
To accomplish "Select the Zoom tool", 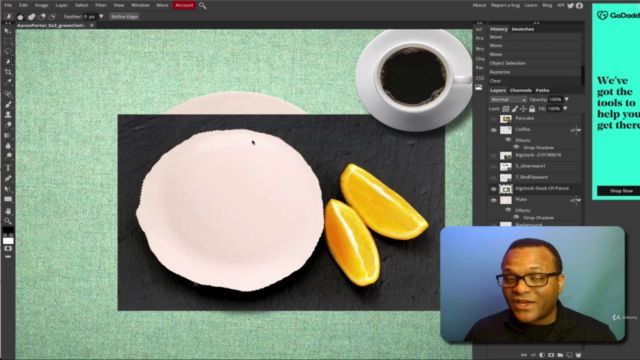I will pyautogui.click(x=8, y=221).
